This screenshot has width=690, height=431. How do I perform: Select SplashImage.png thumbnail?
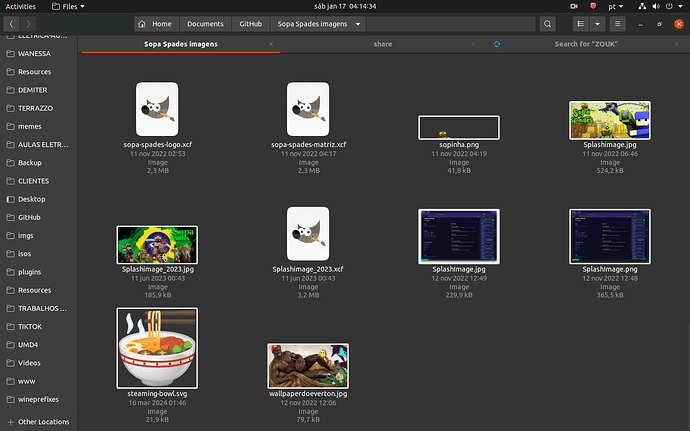tap(610, 236)
